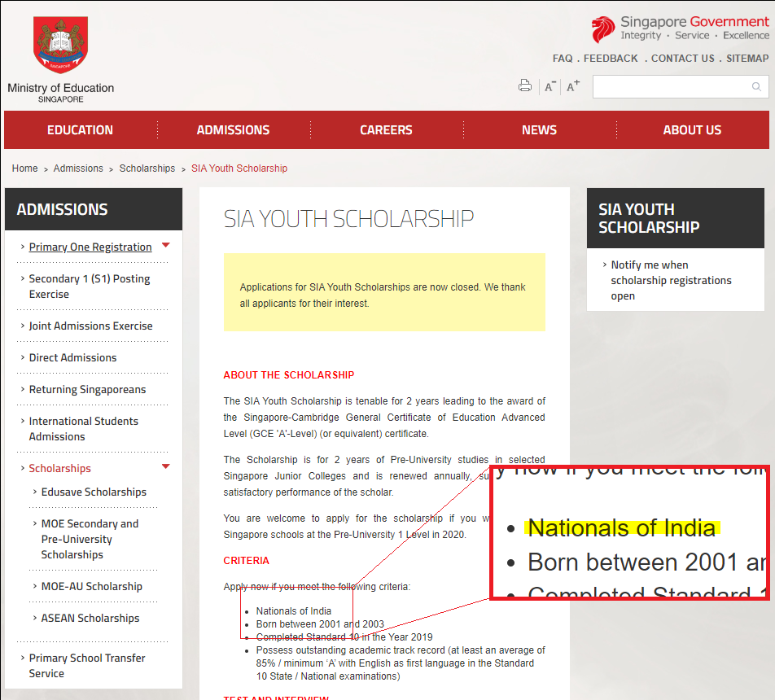Click the SIA YOUTH SCHOLARSHIP page heading

pyautogui.click(x=348, y=219)
